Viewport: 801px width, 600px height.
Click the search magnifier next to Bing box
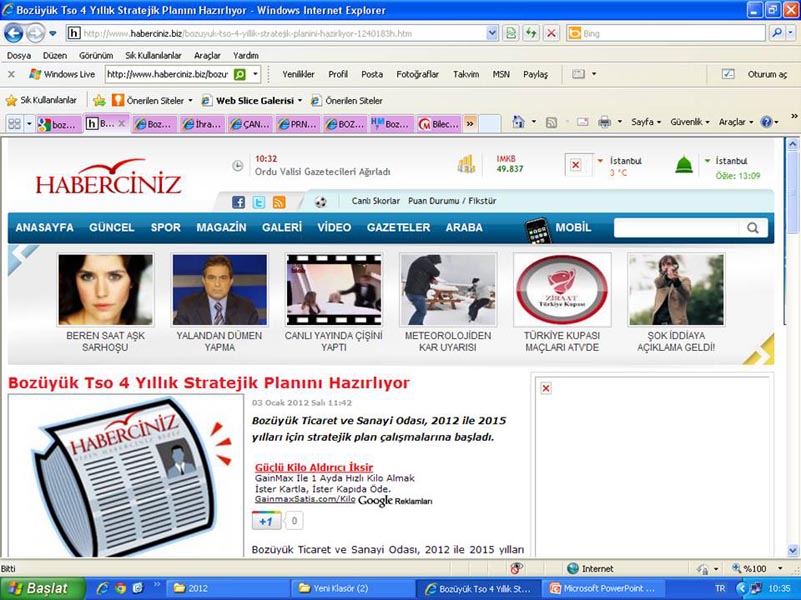[776, 34]
